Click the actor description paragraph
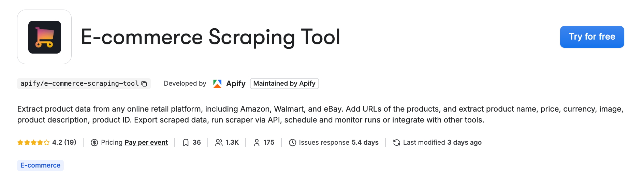Viewport: 644px width, 187px height. 320,114
